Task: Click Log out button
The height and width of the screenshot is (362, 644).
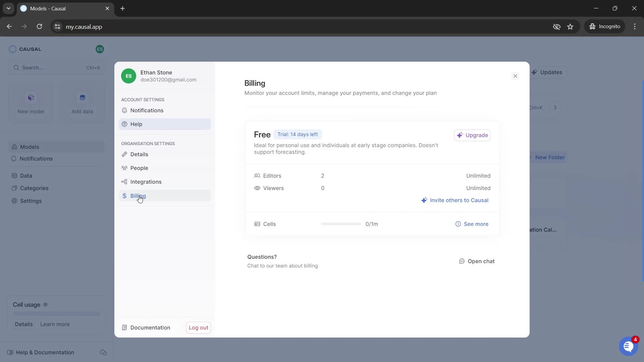Action: tap(199, 327)
